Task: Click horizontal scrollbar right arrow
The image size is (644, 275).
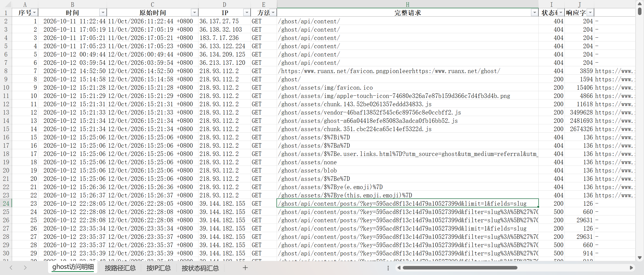Action: tap(631, 268)
